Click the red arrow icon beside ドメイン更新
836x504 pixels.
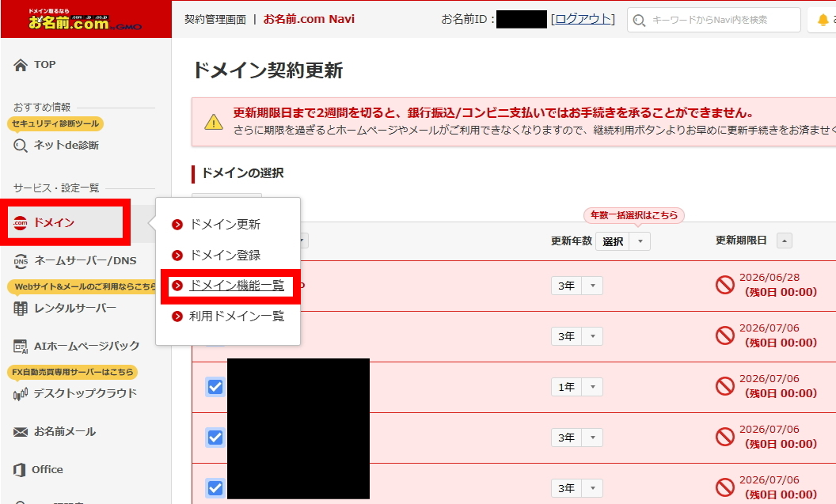coord(177,225)
